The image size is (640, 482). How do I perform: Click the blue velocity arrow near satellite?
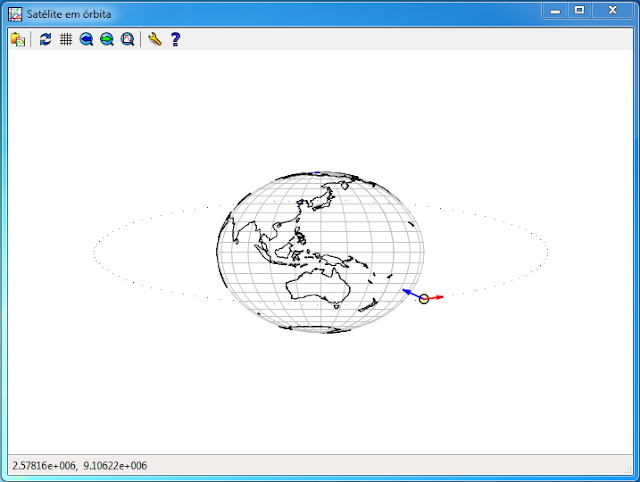411,293
